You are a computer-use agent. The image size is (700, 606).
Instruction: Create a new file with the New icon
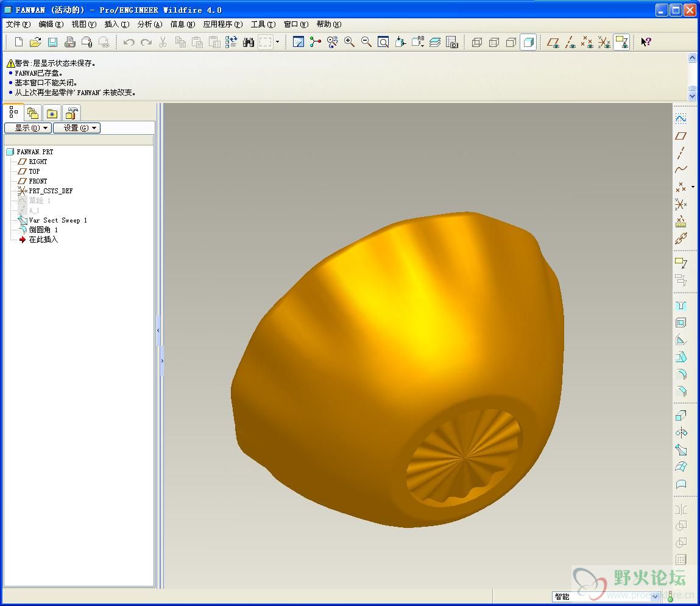coord(19,42)
